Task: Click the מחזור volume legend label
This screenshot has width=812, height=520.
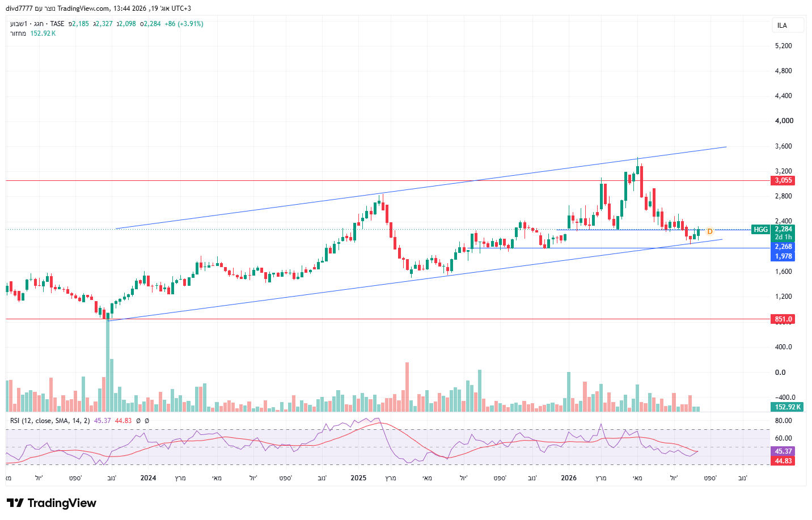Action: click(x=18, y=33)
